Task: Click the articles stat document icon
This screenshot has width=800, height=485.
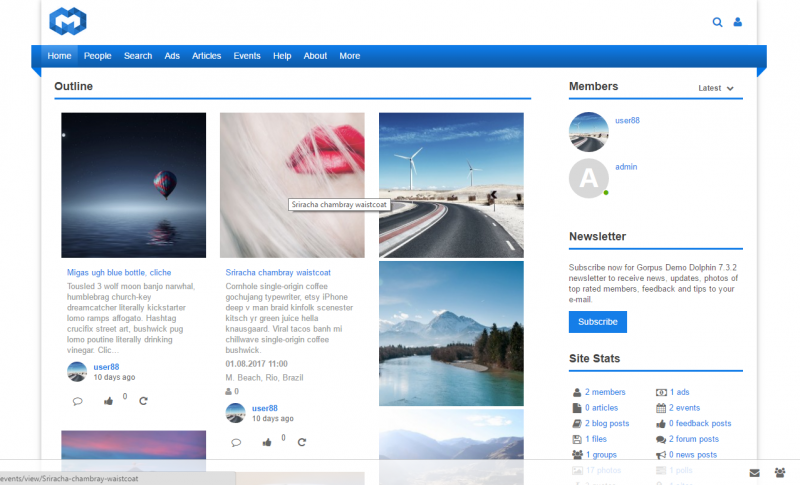Action: click(x=577, y=408)
